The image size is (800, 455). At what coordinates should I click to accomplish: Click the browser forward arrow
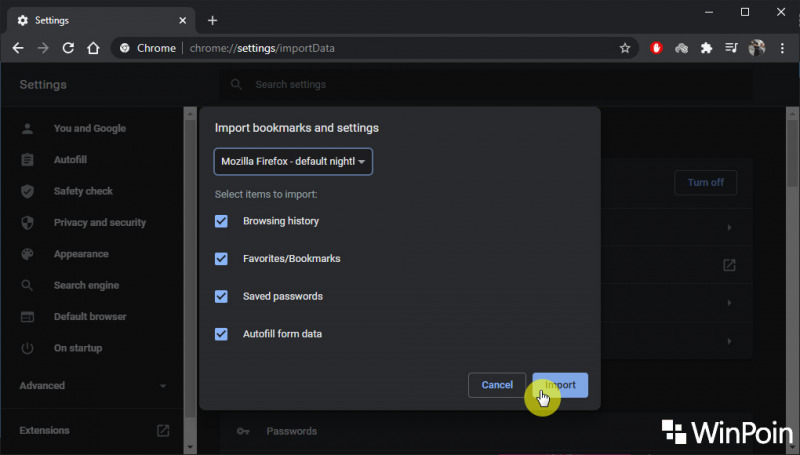click(43, 48)
